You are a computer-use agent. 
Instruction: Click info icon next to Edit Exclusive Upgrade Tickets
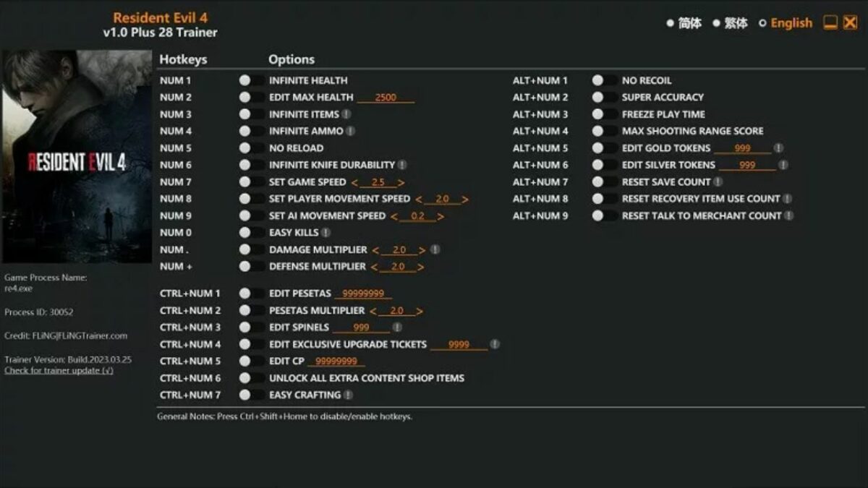tap(495, 345)
